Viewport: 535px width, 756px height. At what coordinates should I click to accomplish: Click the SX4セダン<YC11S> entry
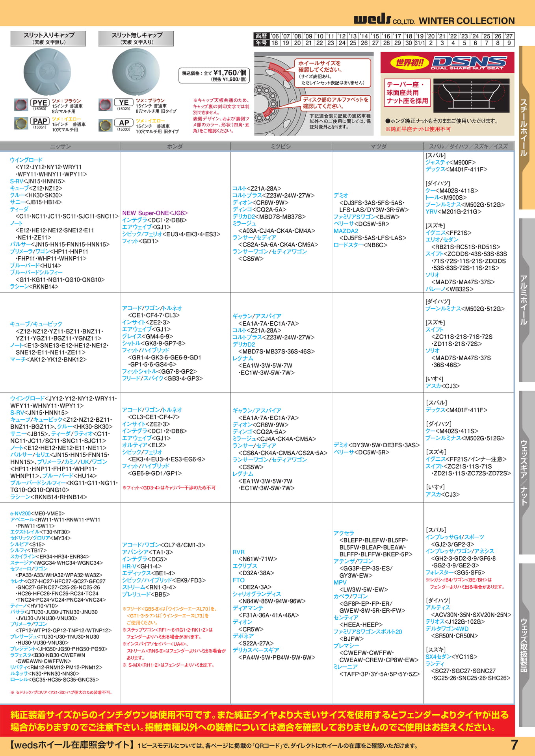451,657
